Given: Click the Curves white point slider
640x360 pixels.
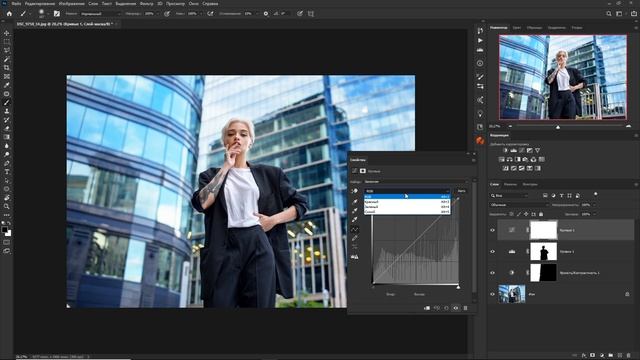Looking at the screenshot, I should (458, 287).
